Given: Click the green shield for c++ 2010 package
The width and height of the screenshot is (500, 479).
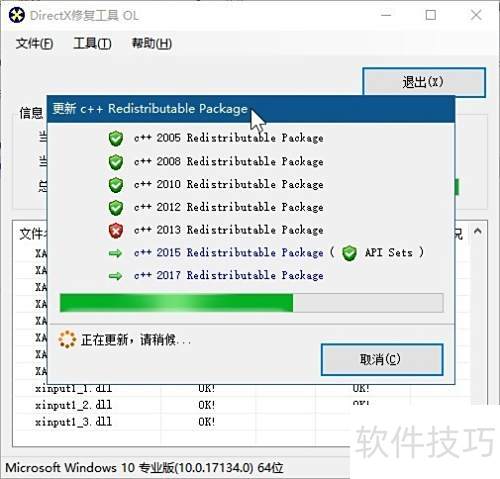Looking at the screenshot, I should (x=116, y=185).
